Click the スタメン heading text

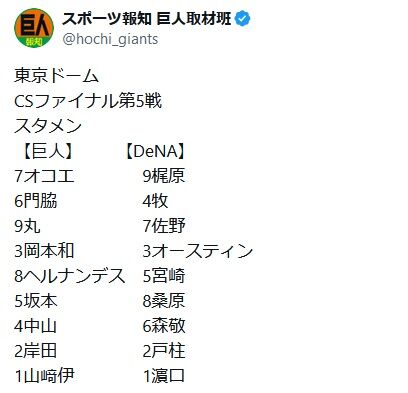pos(48,126)
